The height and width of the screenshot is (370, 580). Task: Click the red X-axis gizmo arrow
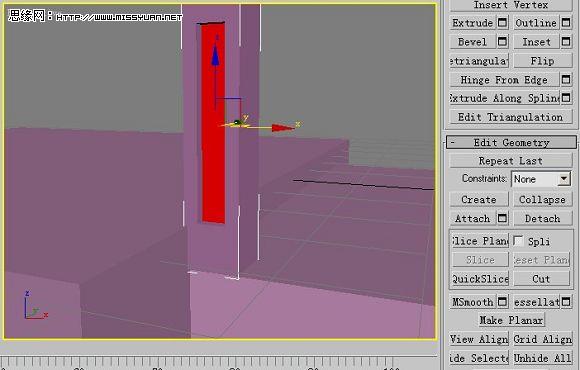coord(283,128)
